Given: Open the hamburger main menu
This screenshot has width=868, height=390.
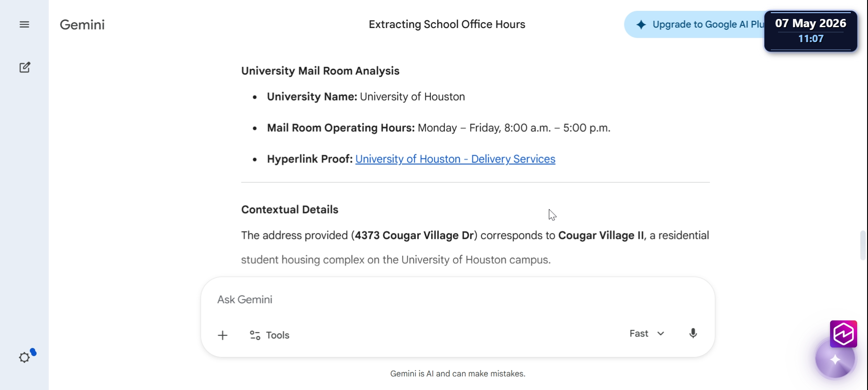Looking at the screenshot, I should (x=24, y=24).
